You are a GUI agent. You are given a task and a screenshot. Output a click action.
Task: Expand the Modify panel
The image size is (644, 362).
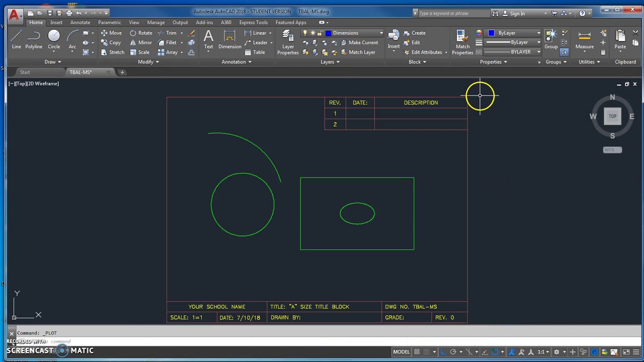pyautogui.click(x=148, y=62)
